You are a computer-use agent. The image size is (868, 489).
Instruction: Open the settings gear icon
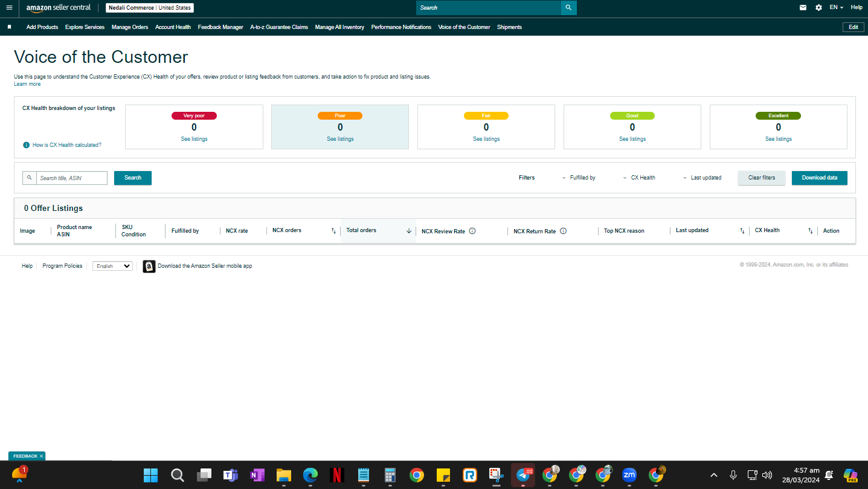pos(818,7)
